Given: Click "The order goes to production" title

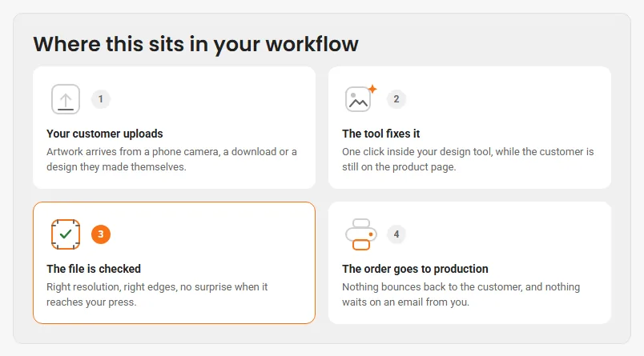Looking at the screenshot, I should click(415, 269).
